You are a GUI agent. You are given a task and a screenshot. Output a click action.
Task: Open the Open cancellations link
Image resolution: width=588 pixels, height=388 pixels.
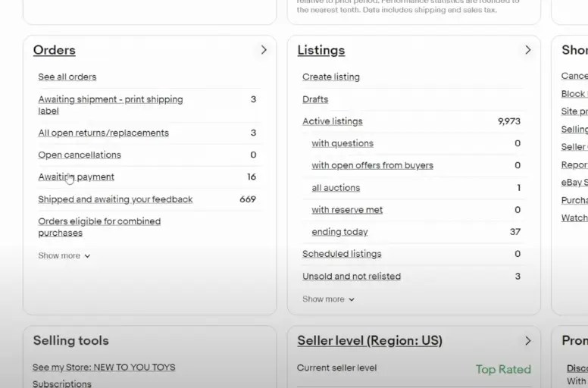[x=80, y=155]
